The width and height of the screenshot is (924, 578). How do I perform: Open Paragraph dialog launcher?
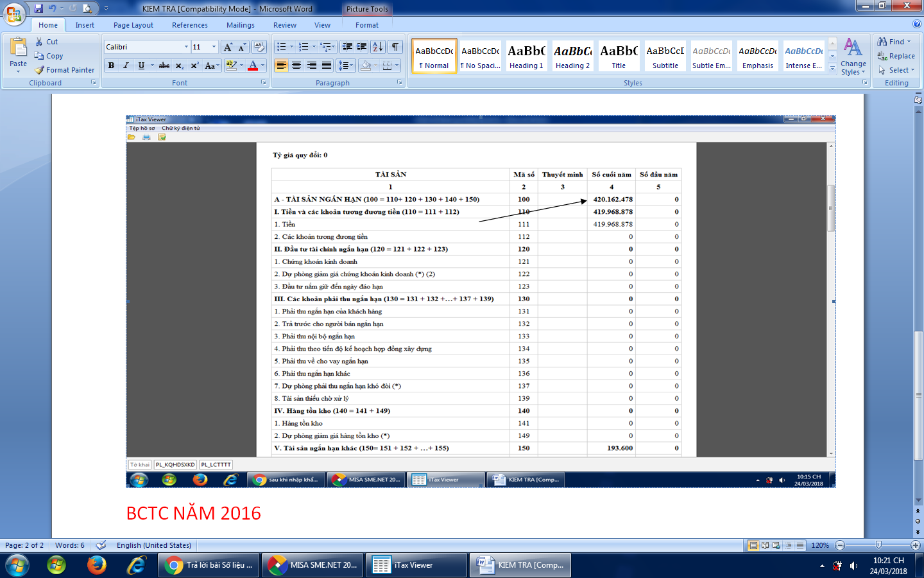(x=399, y=83)
